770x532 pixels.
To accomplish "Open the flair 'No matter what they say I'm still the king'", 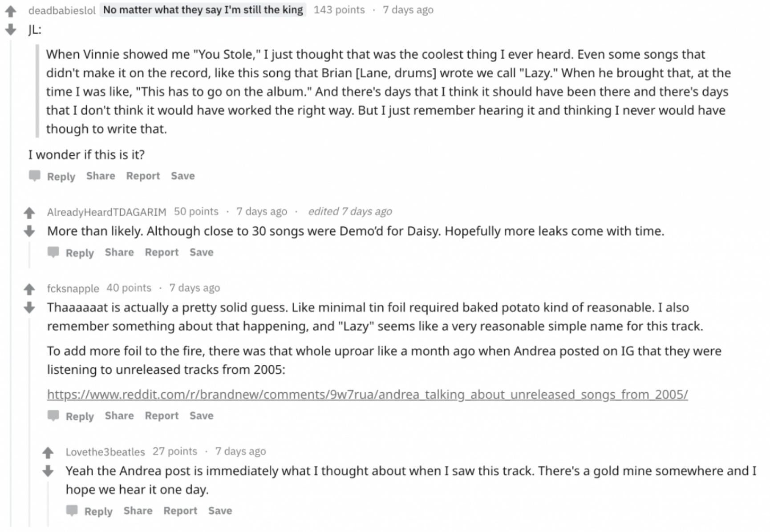I will coord(203,9).
